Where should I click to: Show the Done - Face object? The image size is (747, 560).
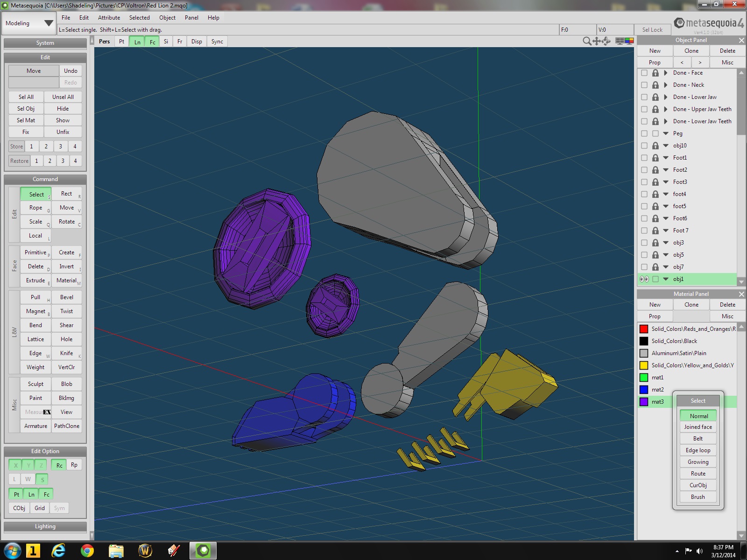coord(644,73)
